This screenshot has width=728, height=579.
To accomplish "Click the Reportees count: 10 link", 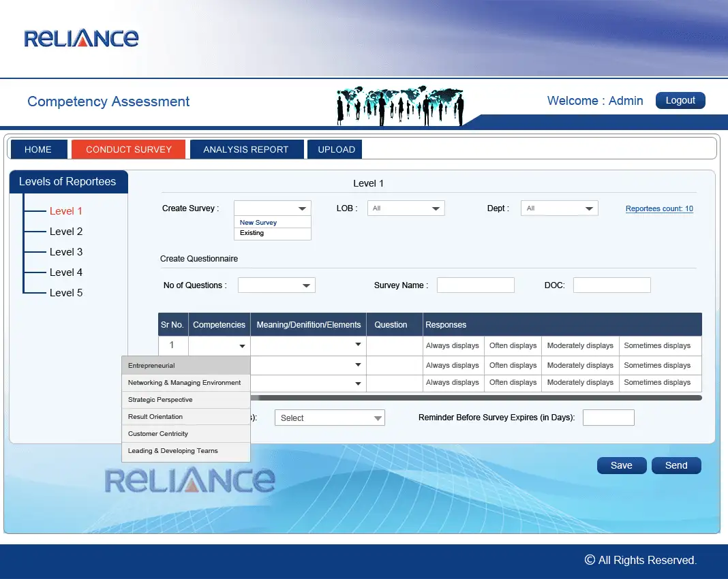I will [659, 209].
